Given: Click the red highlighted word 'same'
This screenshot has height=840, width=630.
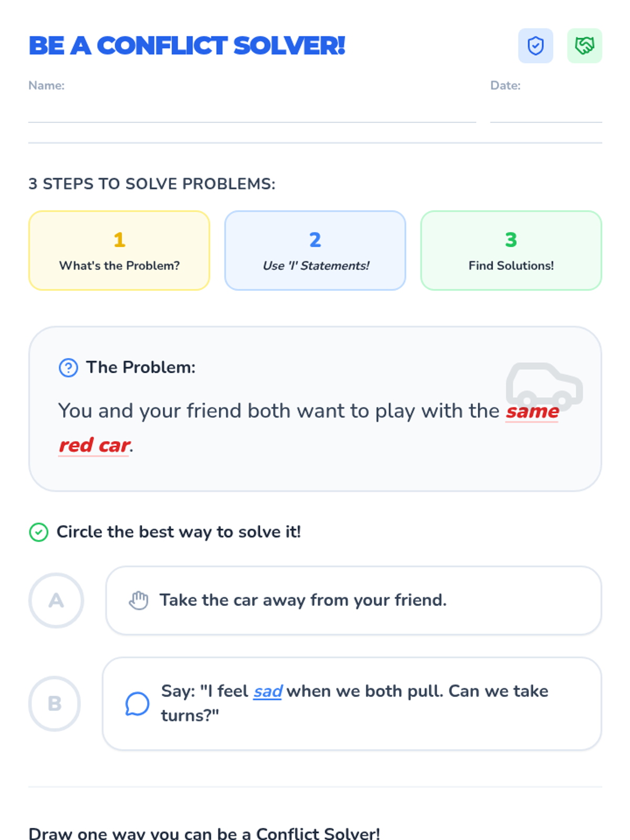Looking at the screenshot, I should [x=532, y=411].
